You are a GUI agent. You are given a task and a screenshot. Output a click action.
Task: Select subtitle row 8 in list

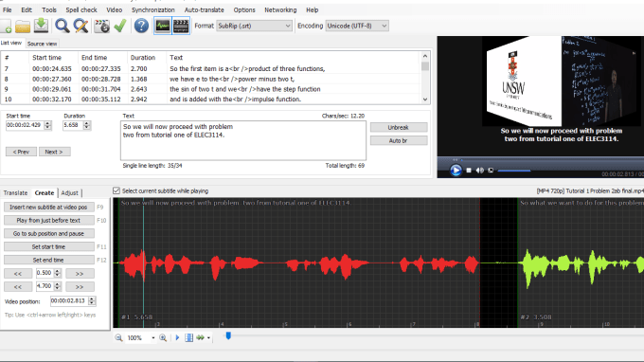(x=210, y=79)
